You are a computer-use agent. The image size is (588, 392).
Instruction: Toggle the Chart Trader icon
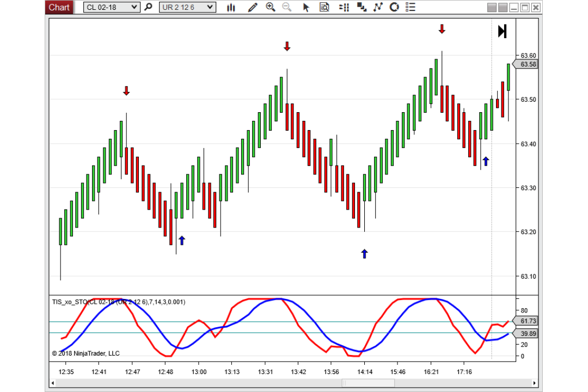[x=344, y=7]
